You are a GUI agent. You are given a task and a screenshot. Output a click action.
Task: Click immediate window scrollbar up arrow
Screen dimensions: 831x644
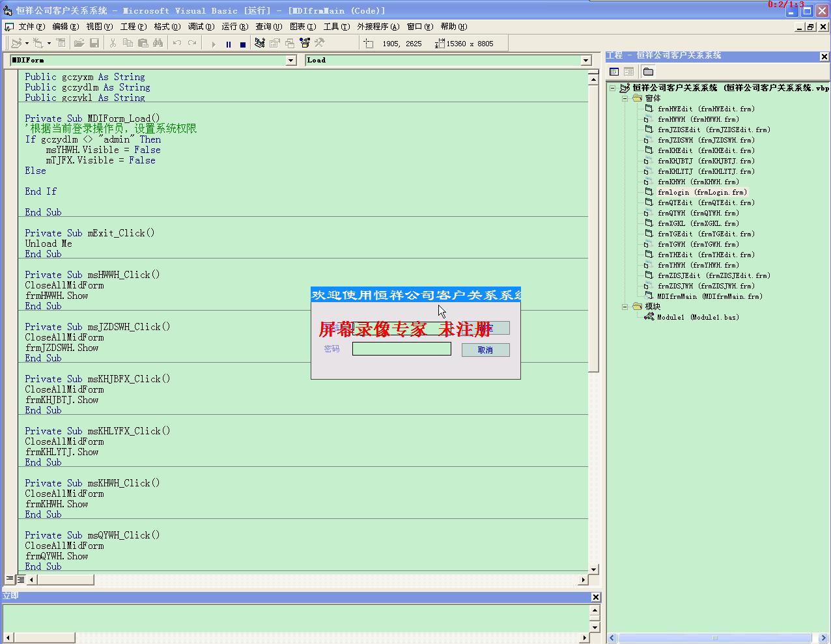pos(595,610)
